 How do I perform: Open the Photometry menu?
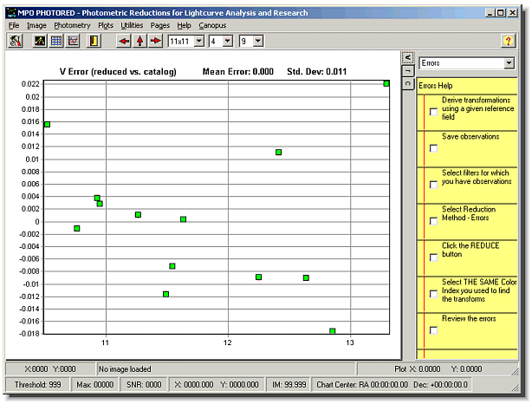[72, 25]
